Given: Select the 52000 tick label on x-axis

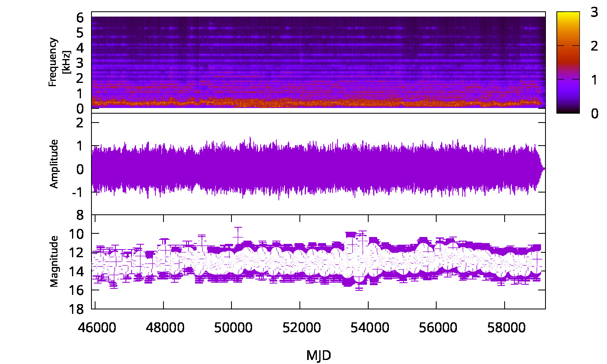Looking at the screenshot, I should click(301, 327).
